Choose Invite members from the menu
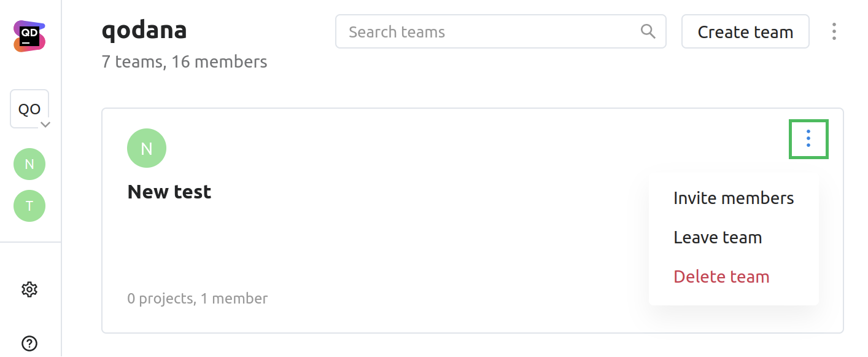The image size is (868, 357). pyautogui.click(x=734, y=198)
